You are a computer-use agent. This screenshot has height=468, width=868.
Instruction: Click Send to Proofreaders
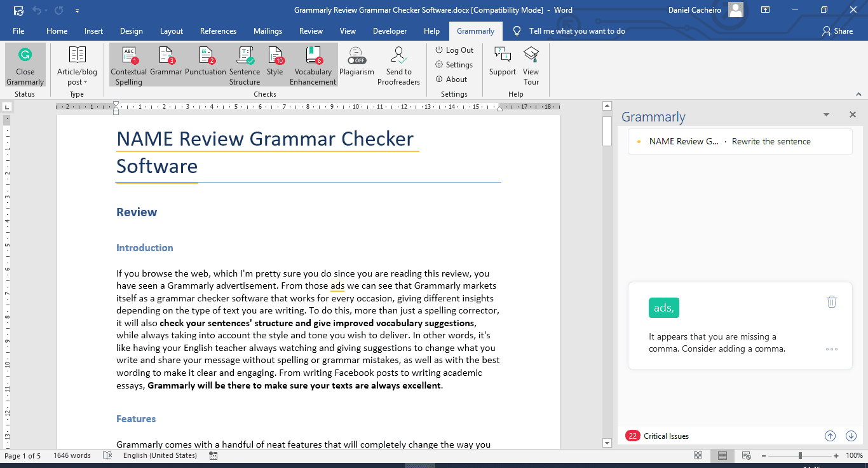pyautogui.click(x=398, y=64)
